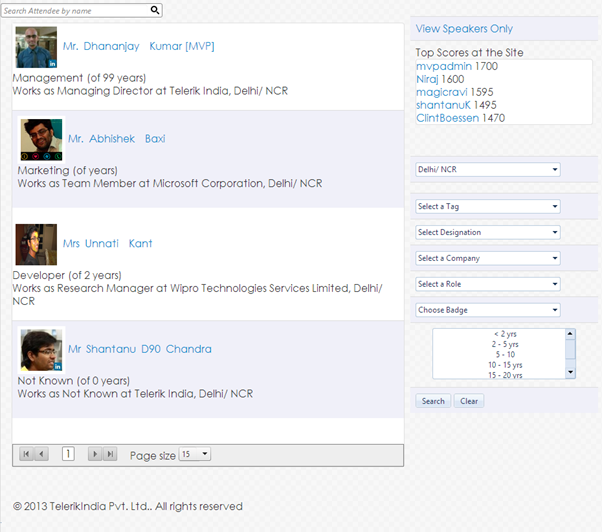Open the Select Designation dropdown
602x532 pixels.
coord(487,233)
